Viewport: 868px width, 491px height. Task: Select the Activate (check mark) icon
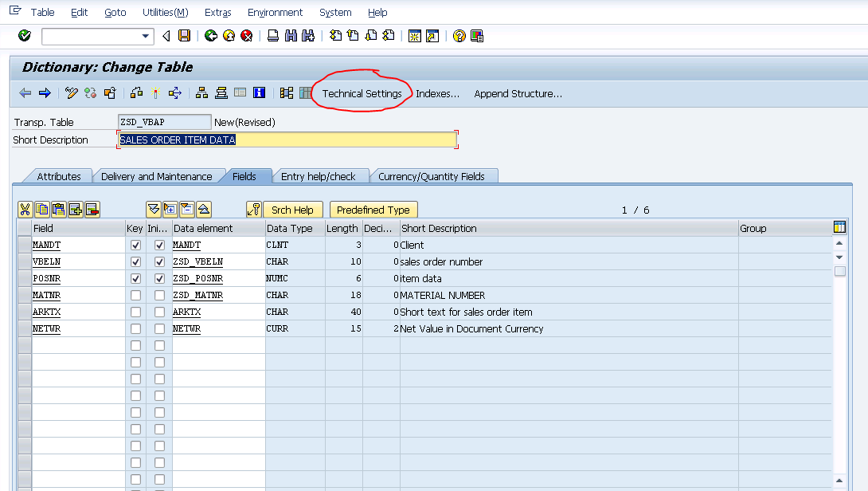(x=24, y=36)
